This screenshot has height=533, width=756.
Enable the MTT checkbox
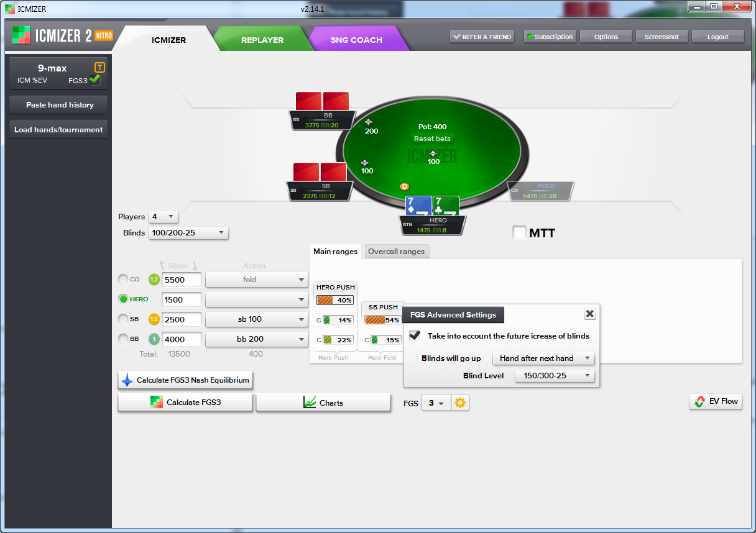point(519,233)
